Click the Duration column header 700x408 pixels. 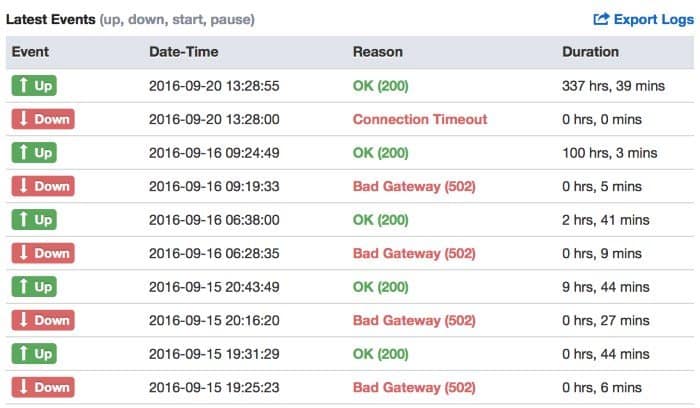point(590,52)
